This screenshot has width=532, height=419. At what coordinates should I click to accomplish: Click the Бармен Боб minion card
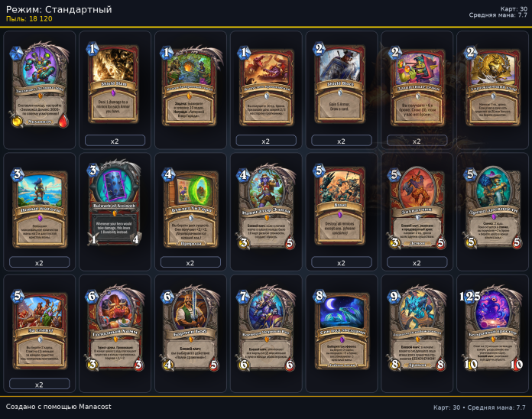tap(190, 329)
